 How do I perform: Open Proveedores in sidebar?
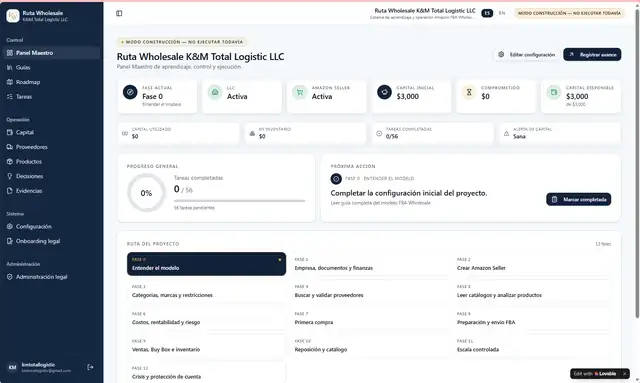pos(52,147)
